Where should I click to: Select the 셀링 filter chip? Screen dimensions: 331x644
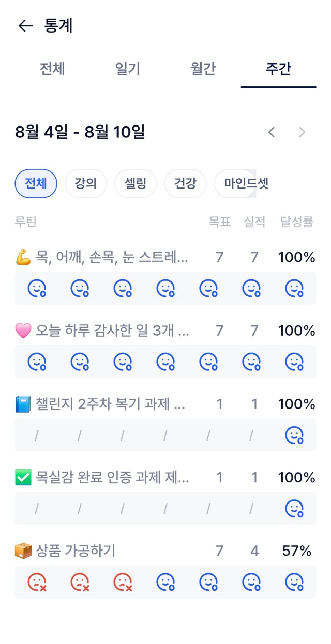point(136,183)
